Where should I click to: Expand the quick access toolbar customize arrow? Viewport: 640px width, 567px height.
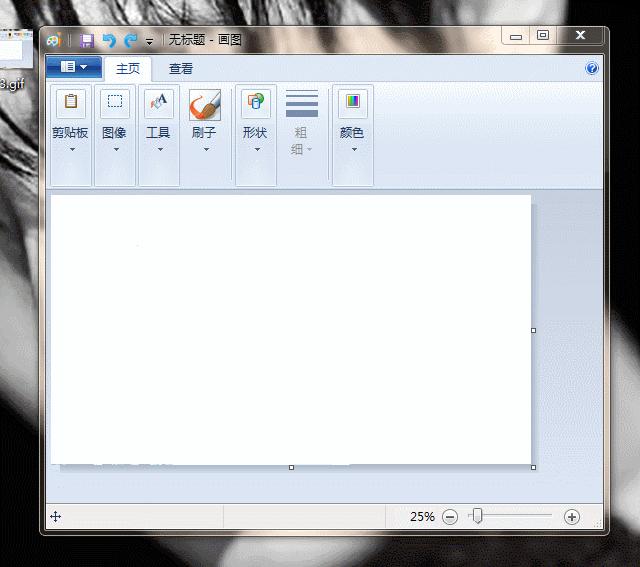point(149,42)
